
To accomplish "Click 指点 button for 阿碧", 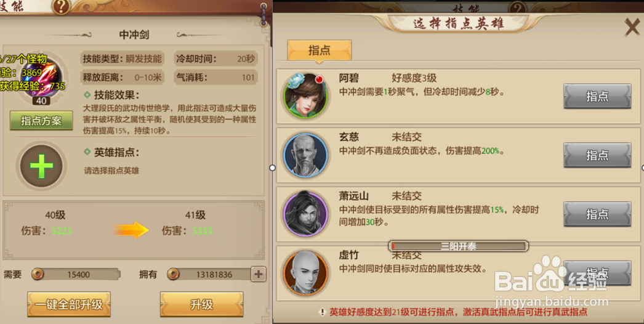I will [x=597, y=96].
